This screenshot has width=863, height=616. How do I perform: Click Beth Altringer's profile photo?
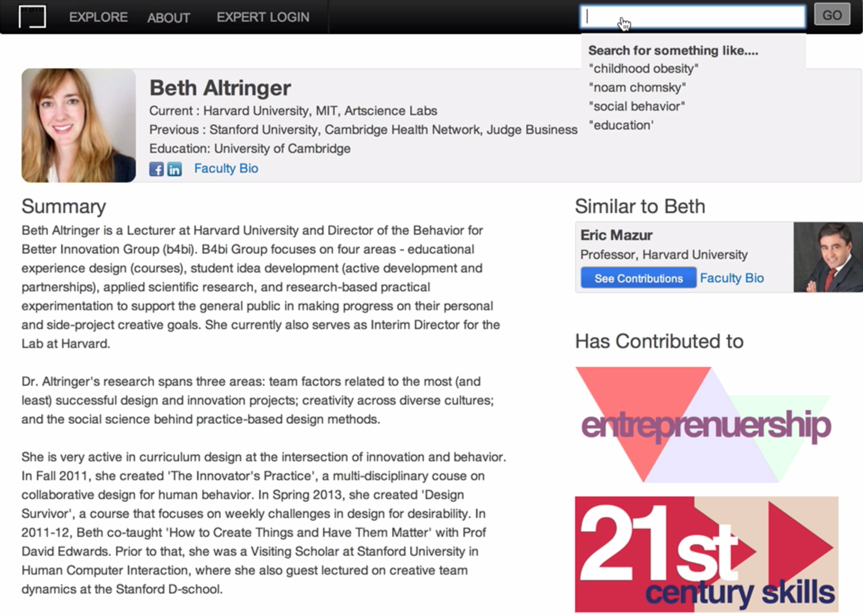(x=79, y=125)
